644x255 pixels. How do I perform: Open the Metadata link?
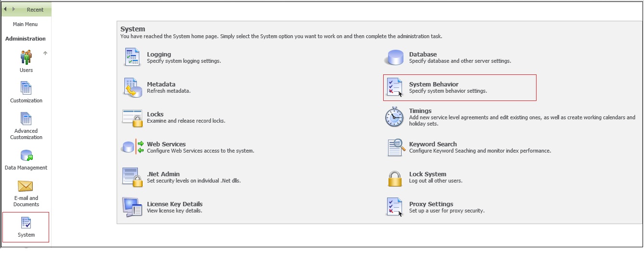pyautogui.click(x=161, y=85)
